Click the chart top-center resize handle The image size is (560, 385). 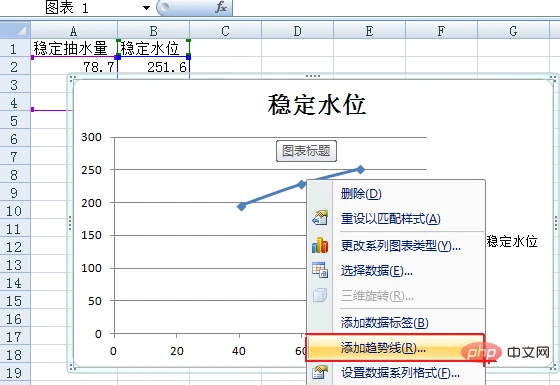coord(313,76)
